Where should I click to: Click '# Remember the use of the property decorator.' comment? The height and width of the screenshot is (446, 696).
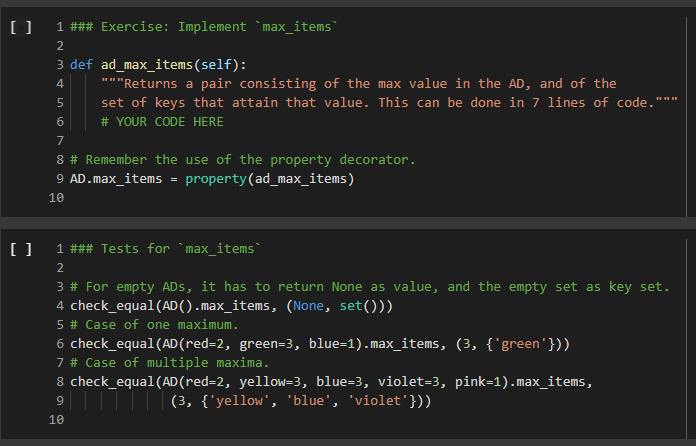[243, 160]
